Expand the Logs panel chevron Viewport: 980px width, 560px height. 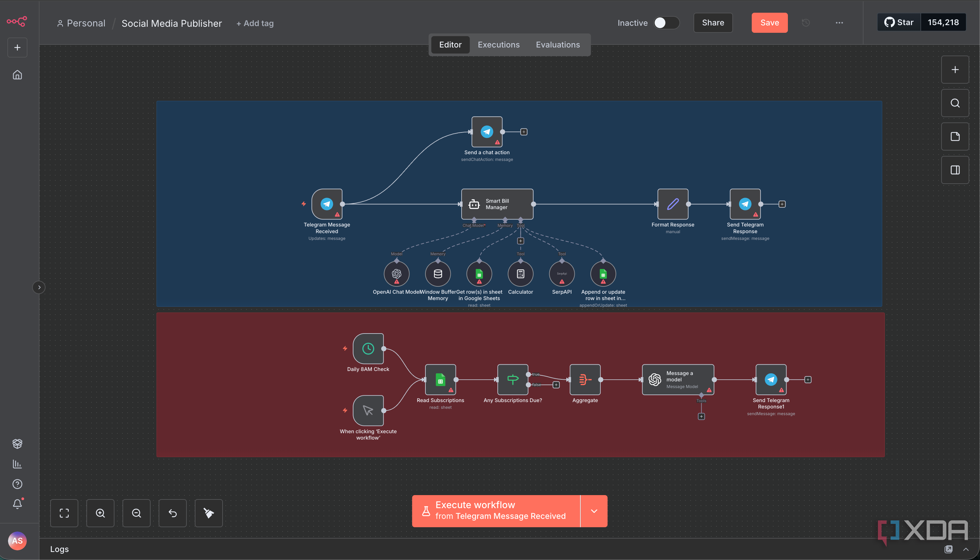[x=966, y=549]
